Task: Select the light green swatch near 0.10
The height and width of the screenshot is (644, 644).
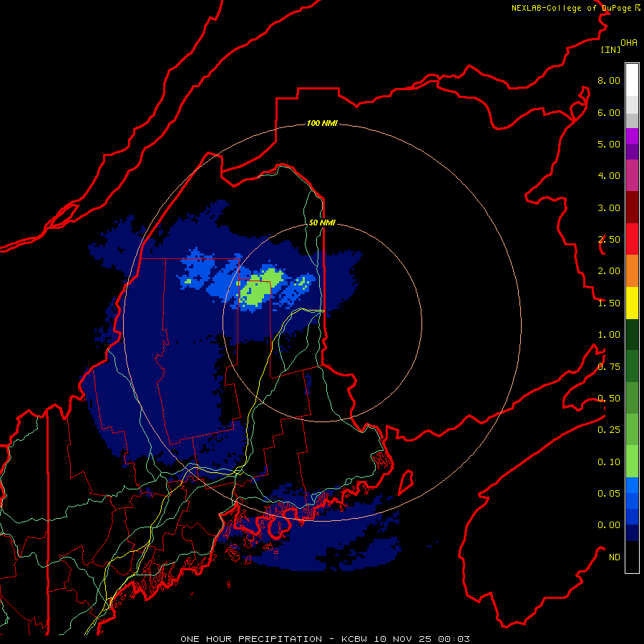Action: (632, 462)
